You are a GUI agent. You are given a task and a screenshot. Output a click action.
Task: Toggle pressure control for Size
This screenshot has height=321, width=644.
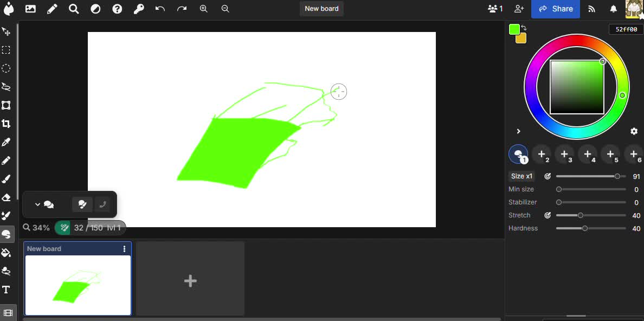tap(548, 176)
